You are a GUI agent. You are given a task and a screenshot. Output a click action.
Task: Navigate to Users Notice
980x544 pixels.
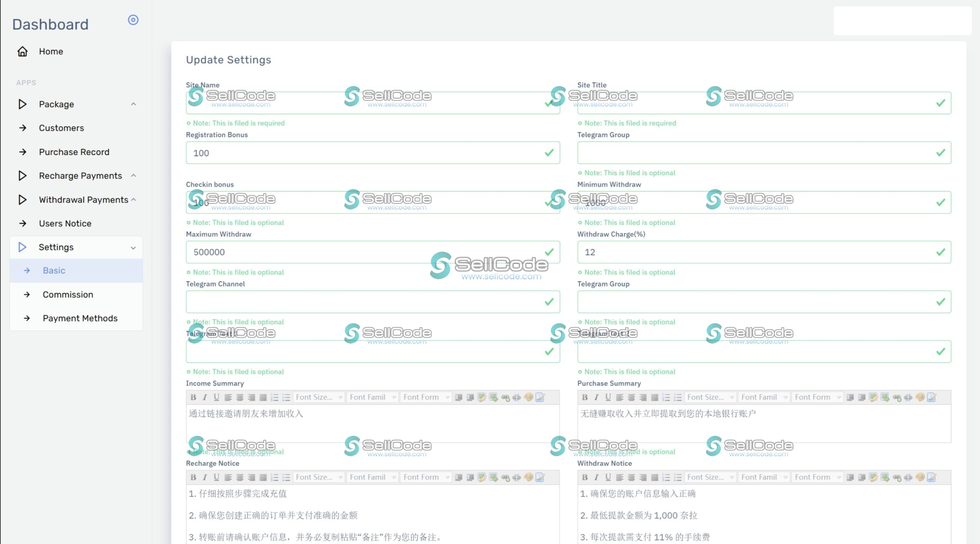click(65, 223)
